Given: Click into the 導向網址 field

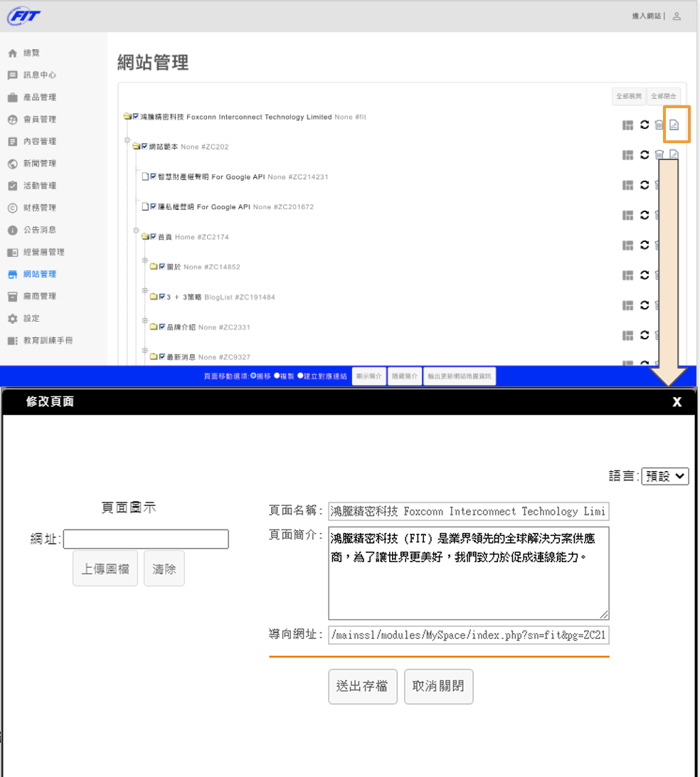Looking at the screenshot, I should (x=469, y=635).
